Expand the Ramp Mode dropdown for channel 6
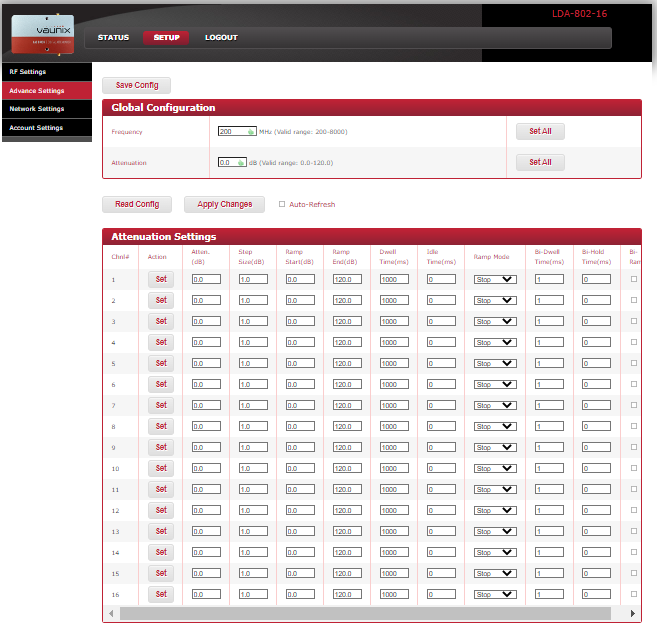Screen dimensions: 657x627 (x=495, y=384)
